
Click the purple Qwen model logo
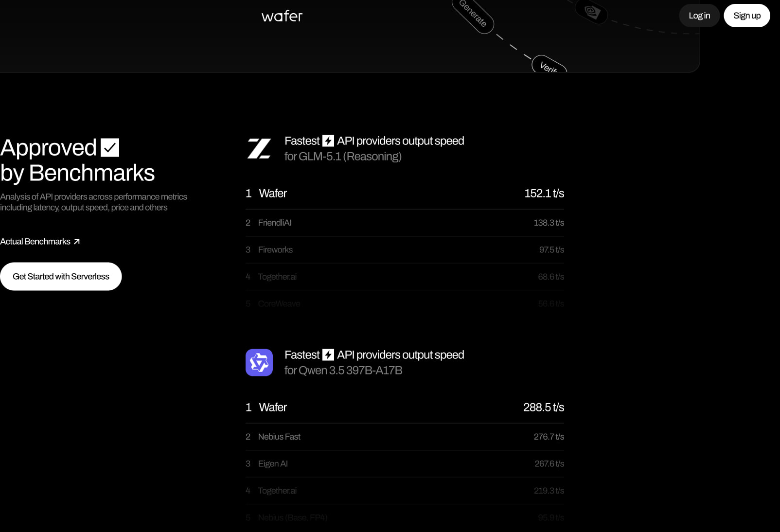click(x=259, y=363)
